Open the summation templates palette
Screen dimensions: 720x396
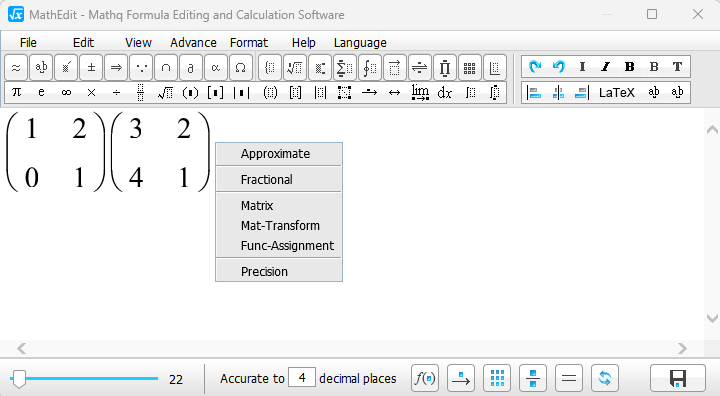click(344, 68)
